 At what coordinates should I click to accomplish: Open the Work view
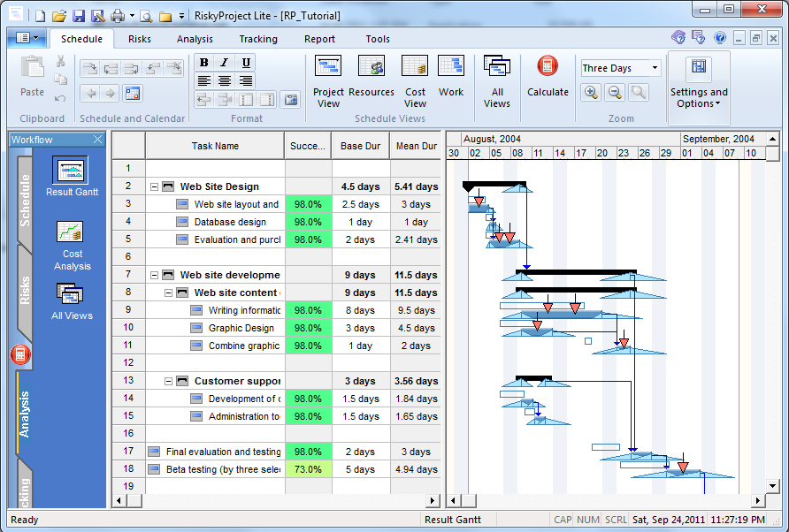tap(451, 76)
